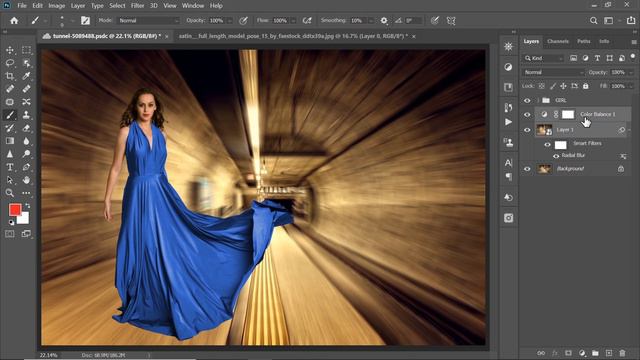Toggle Radial Blur filter visibility
This screenshot has height=360, width=640.
point(556,156)
